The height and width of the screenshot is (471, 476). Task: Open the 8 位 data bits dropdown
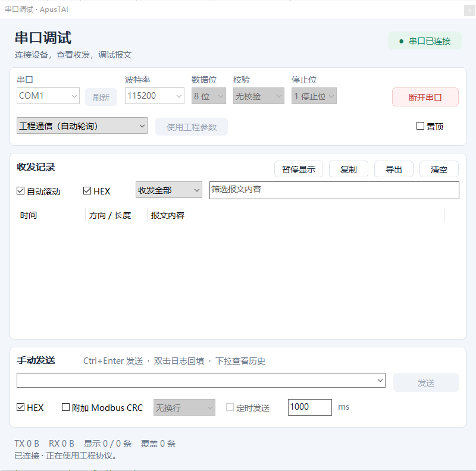(x=209, y=96)
